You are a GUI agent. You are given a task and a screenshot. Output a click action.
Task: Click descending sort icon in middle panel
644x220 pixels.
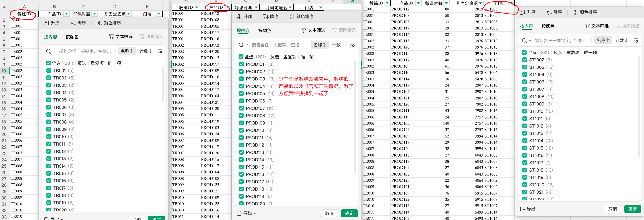coord(266,17)
